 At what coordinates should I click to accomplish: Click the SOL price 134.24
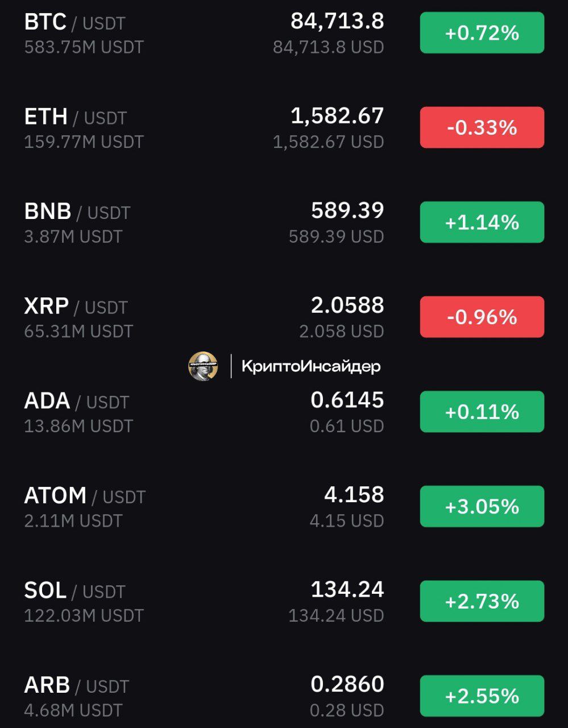pos(347,589)
